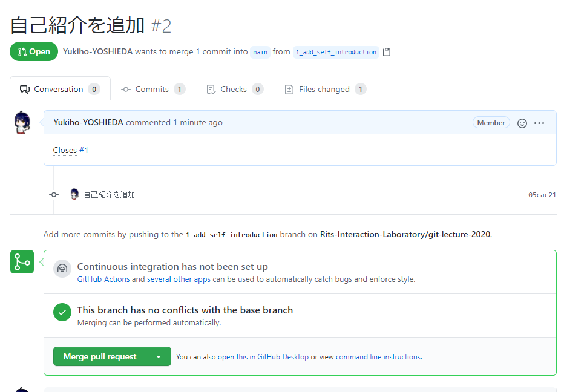564x392 pixels.
Task: Click the Commits tab commit icon
Action: pyautogui.click(x=126, y=89)
